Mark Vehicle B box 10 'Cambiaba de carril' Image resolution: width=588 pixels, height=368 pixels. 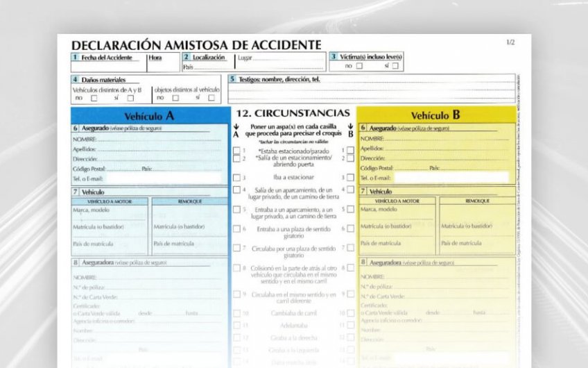coord(350,312)
